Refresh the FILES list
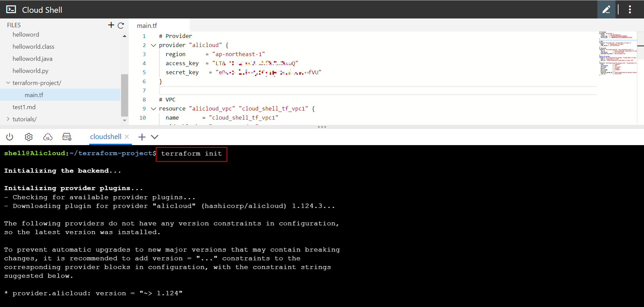This screenshot has width=644, height=307. click(121, 25)
